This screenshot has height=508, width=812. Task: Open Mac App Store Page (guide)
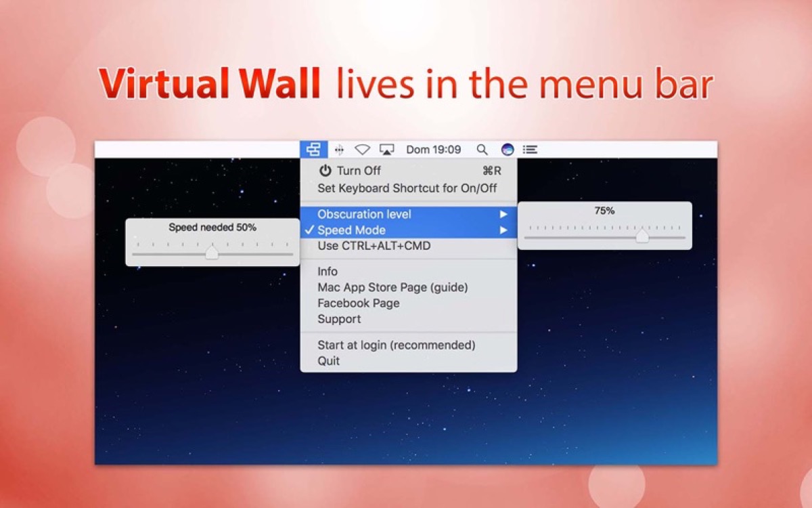click(x=409, y=287)
